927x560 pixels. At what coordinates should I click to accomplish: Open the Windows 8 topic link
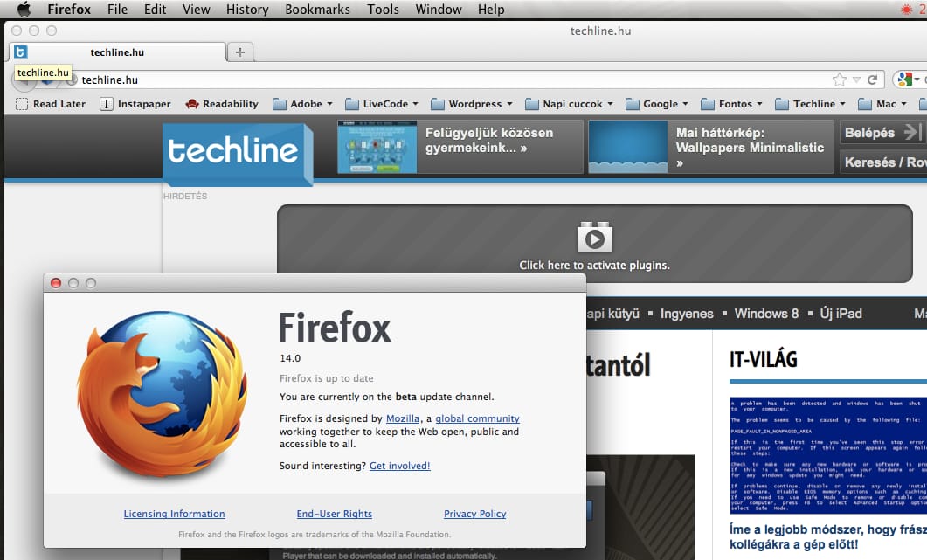coord(766,314)
